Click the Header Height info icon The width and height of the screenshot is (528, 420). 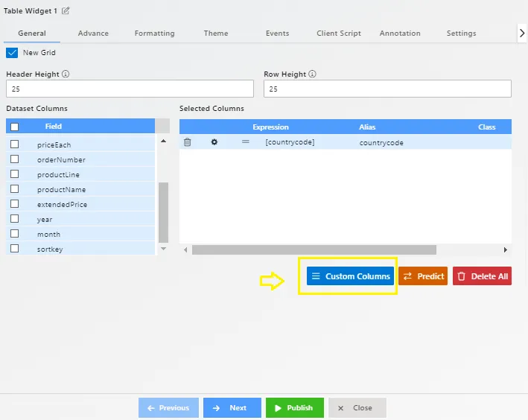[x=66, y=74]
